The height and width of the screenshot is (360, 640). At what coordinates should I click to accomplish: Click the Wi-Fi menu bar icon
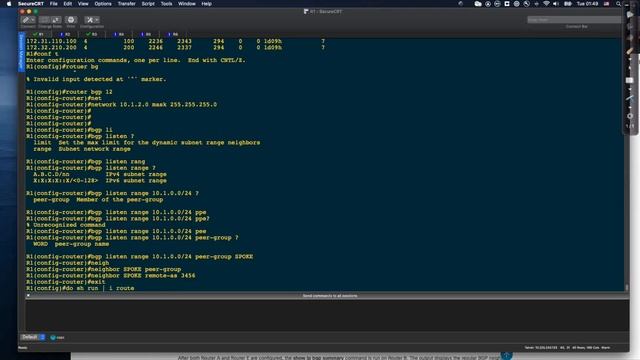point(546,4)
